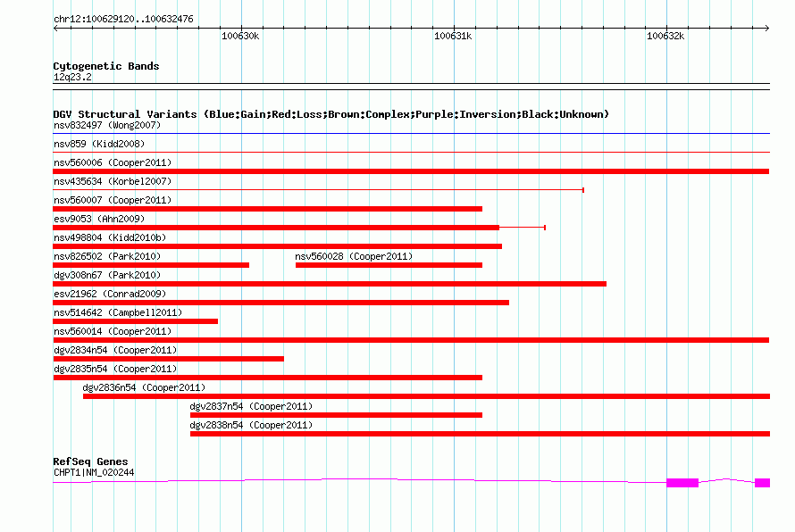Click the nsv498804 red loss bar
795x532 pixels.
[x=277, y=246]
